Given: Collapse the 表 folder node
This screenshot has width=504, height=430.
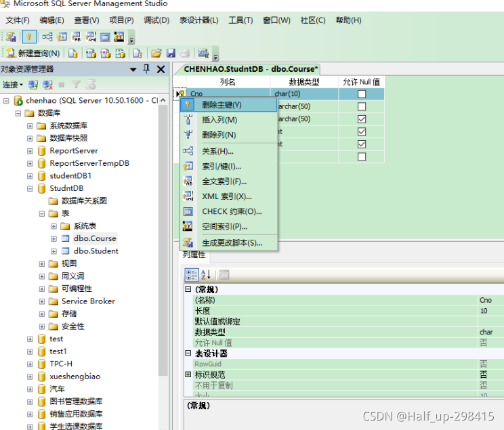Looking at the screenshot, I should pos(42,213).
